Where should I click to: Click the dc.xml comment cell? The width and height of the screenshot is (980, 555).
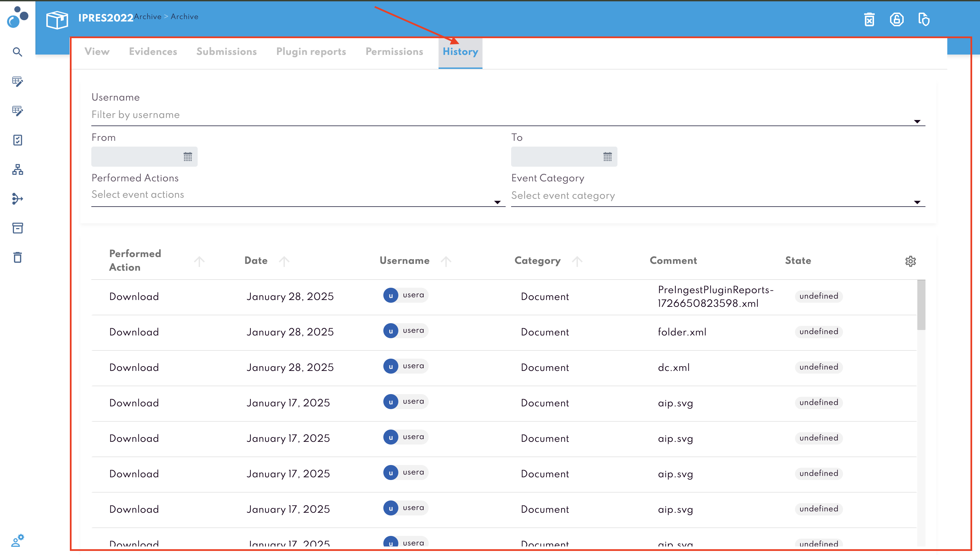point(674,367)
